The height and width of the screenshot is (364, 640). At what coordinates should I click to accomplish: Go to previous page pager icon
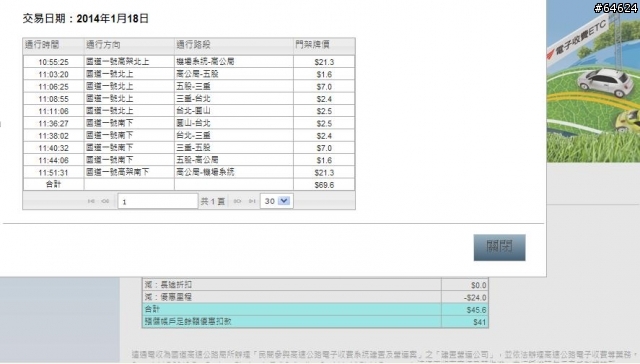pos(105,201)
